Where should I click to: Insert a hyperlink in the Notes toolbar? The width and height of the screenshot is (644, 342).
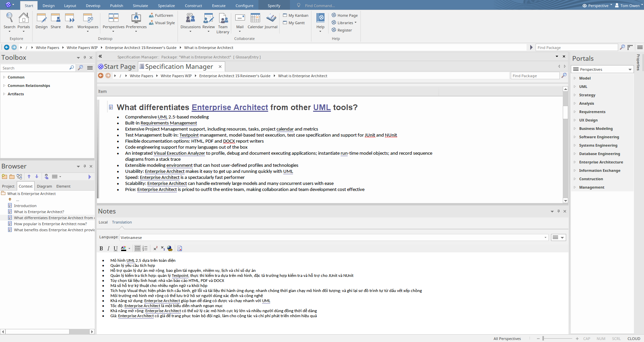[170, 248]
